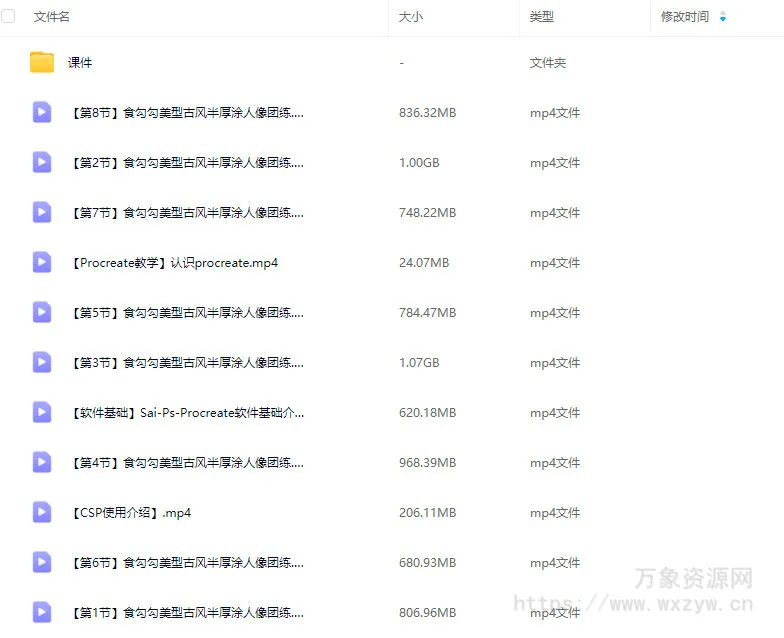Open 【第3节】 video file name
Image resolution: width=784 pixels, height=638 pixels.
tap(187, 363)
